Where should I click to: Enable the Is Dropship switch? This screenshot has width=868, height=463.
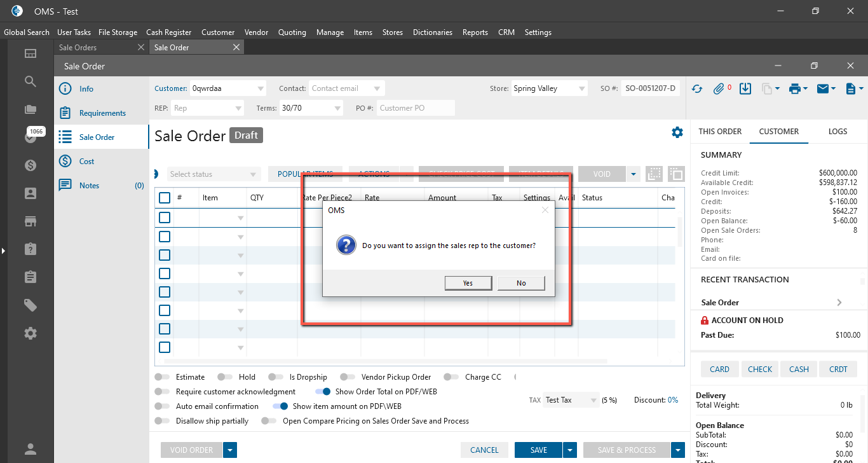[276, 377]
